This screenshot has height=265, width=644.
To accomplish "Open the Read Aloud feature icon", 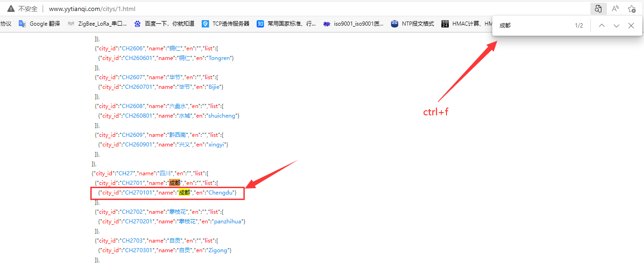I will [615, 9].
